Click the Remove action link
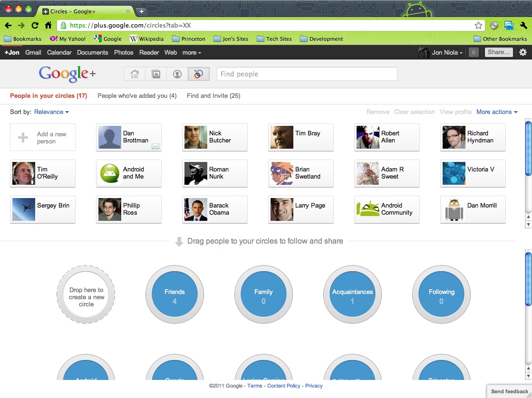 [x=378, y=112]
